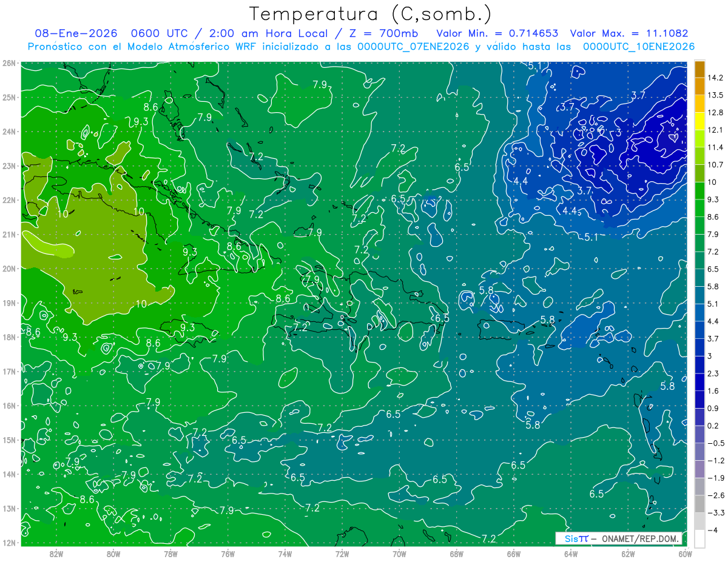728x562 pixels.
Task: Click the '62W' longitude axis label
Action: (x=628, y=554)
